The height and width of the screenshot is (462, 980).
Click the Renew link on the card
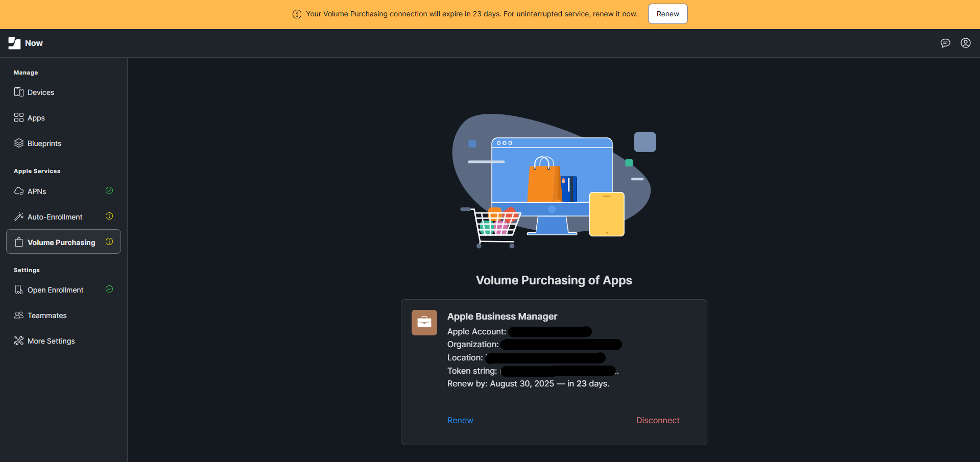tap(460, 420)
